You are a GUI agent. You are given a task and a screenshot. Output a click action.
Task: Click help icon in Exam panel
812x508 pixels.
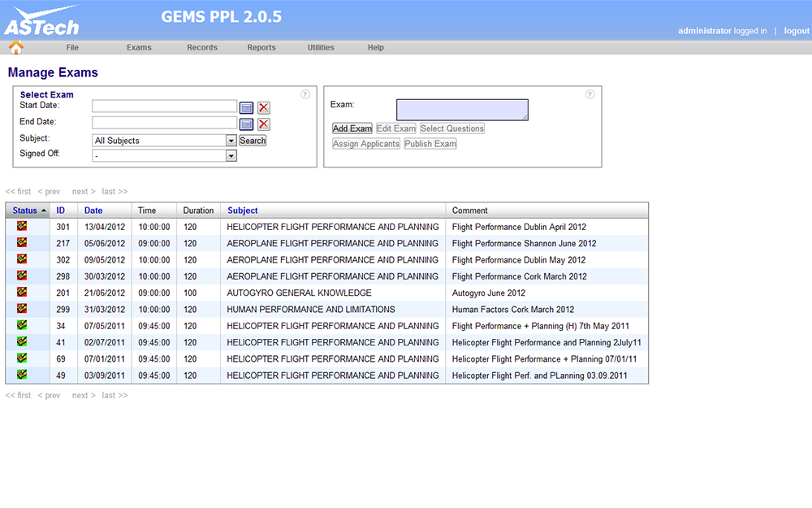[590, 94]
